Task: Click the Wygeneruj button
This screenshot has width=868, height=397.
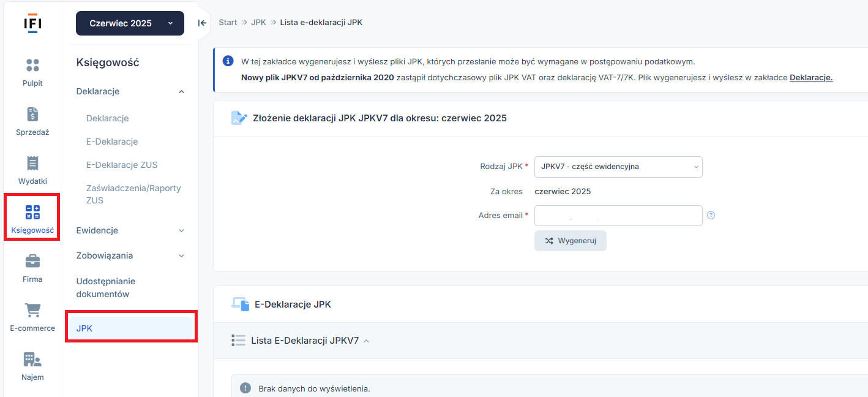Action: 571,241
